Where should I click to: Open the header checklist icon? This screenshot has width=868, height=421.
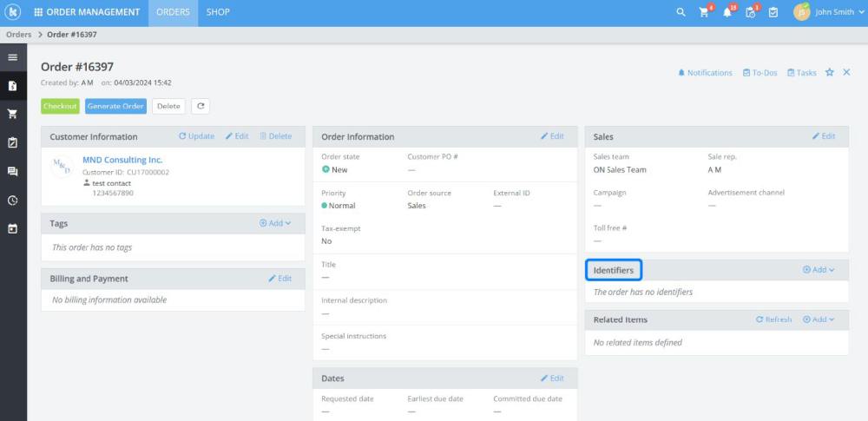(x=773, y=12)
